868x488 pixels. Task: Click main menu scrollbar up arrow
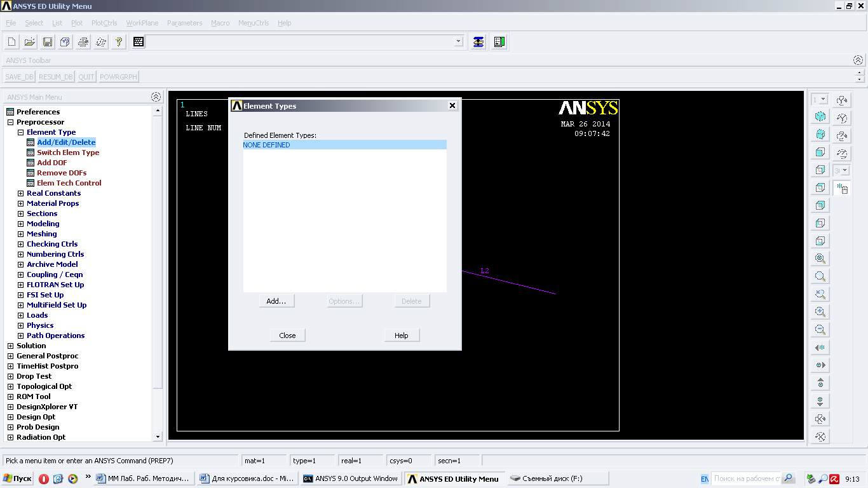[x=158, y=111]
